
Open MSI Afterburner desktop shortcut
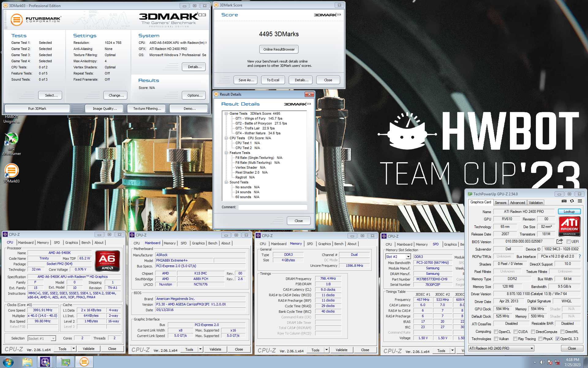pos(11,144)
